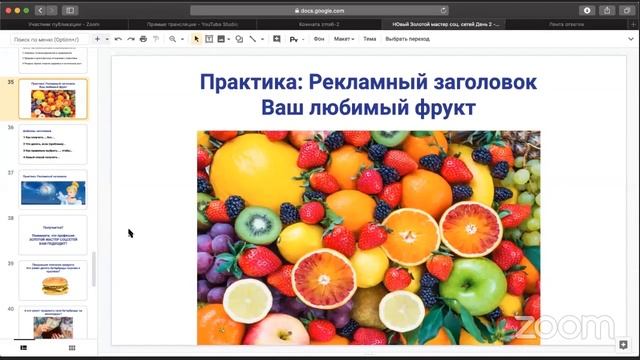The image size is (640, 360).
Task: Switch to the Золотой мастер presentation tab
Action: (x=445, y=24)
